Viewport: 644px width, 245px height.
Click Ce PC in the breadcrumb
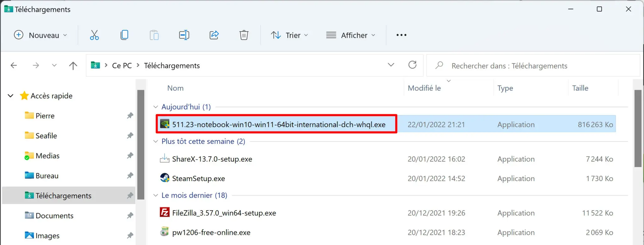[122, 66]
